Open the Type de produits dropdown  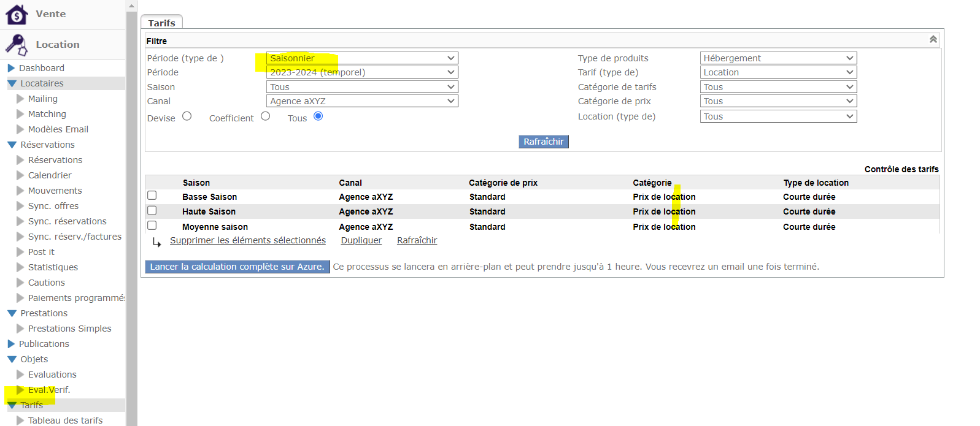coord(778,58)
